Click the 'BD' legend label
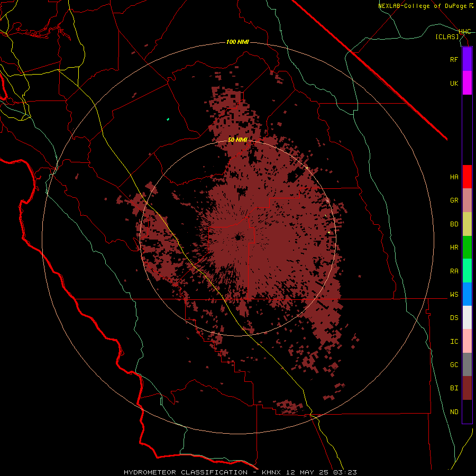476x476 pixels. tap(454, 224)
